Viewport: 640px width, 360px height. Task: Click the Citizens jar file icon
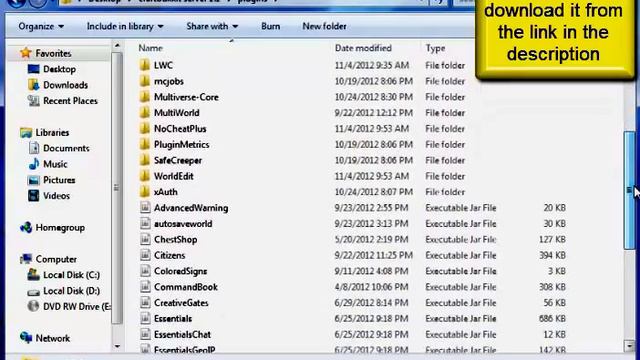[x=145, y=255]
